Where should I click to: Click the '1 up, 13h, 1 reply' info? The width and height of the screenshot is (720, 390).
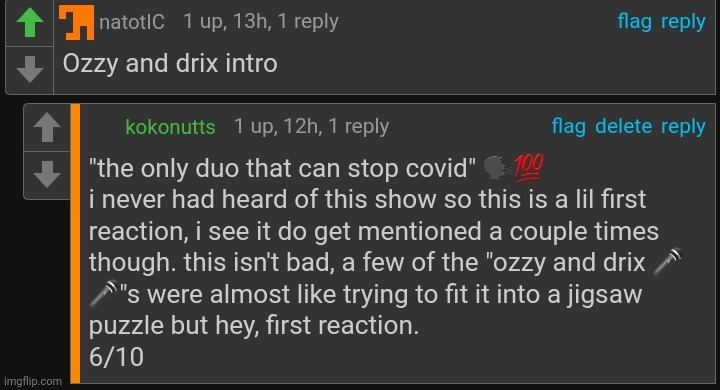pyautogui.click(x=261, y=21)
